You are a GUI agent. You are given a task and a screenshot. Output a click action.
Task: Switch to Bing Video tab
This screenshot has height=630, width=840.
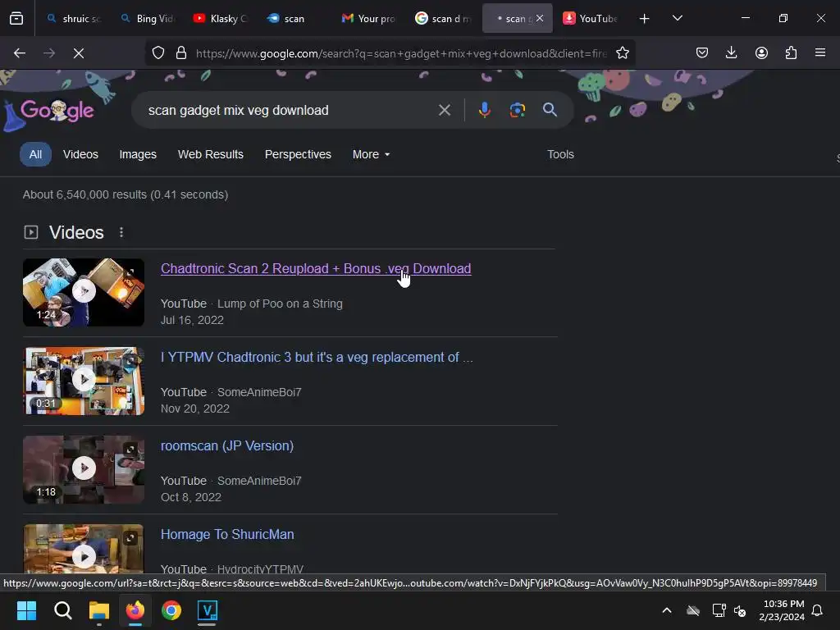click(x=148, y=18)
